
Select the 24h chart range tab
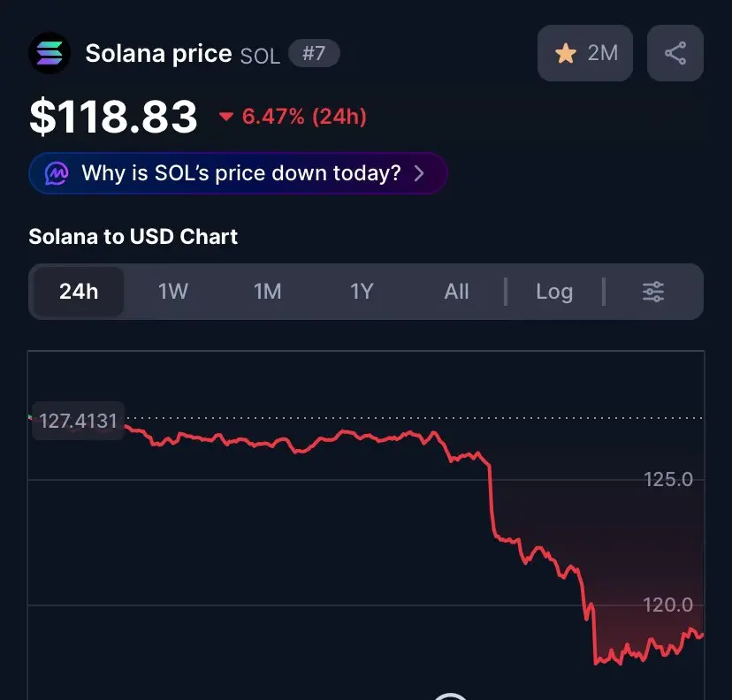point(79,292)
